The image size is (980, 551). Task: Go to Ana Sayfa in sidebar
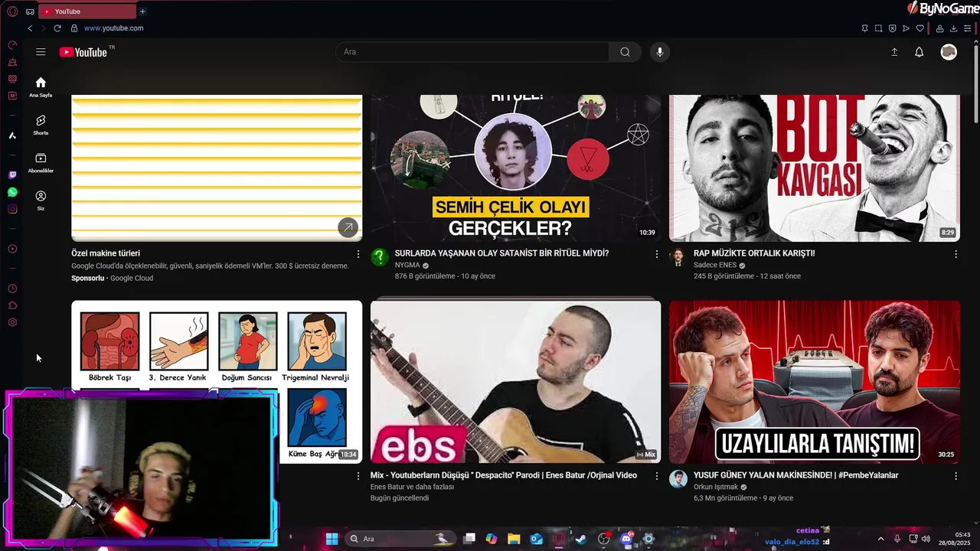click(41, 87)
